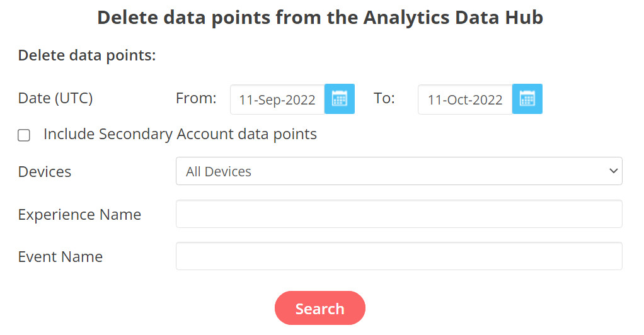Screen dimensions: 644x335
Task: Click the 'From:' label text
Action: (196, 98)
